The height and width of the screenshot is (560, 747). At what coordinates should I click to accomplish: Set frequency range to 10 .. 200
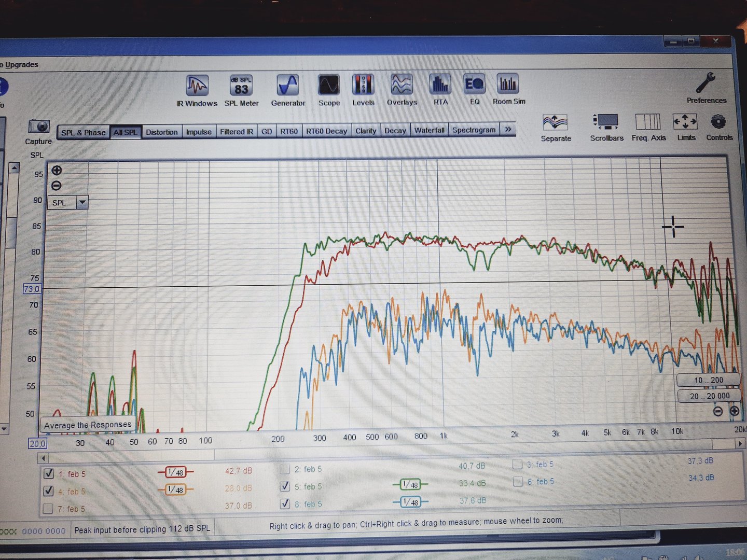[709, 380]
